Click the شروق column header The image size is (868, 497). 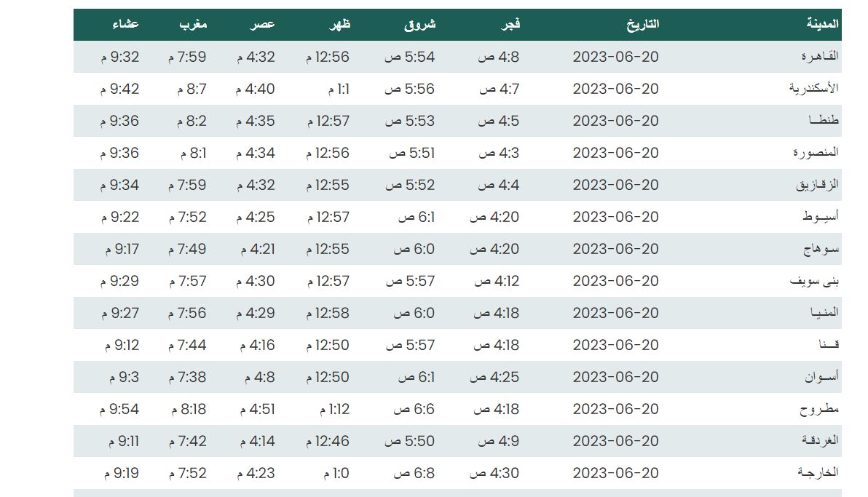(420, 24)
